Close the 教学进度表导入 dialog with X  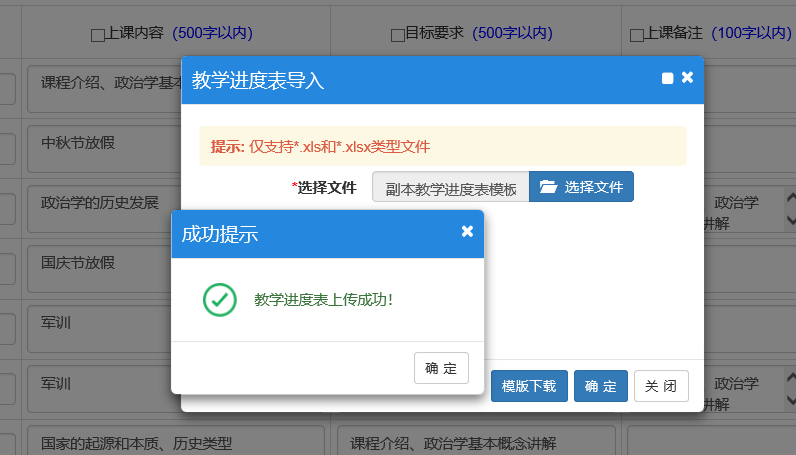pos(687,77)
